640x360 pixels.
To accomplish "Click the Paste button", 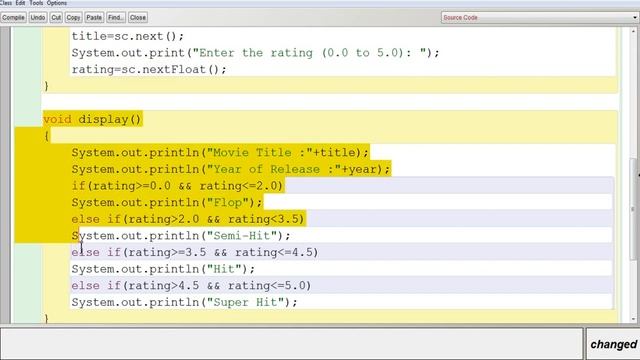I will 94,18.
